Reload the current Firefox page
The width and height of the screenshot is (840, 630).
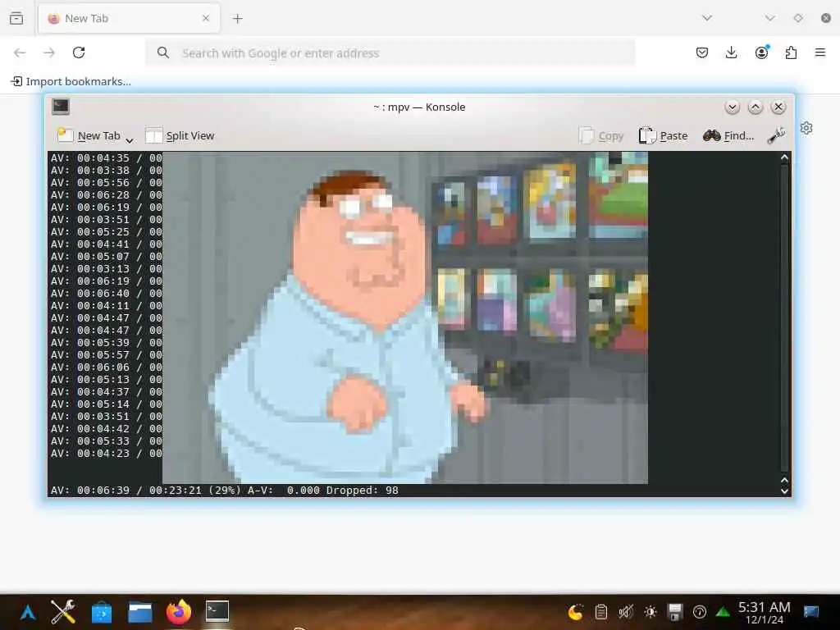coord(79,52)
